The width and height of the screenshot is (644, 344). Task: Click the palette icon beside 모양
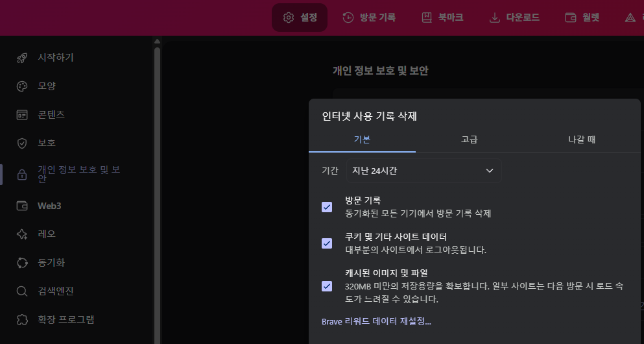pos(22,86)
